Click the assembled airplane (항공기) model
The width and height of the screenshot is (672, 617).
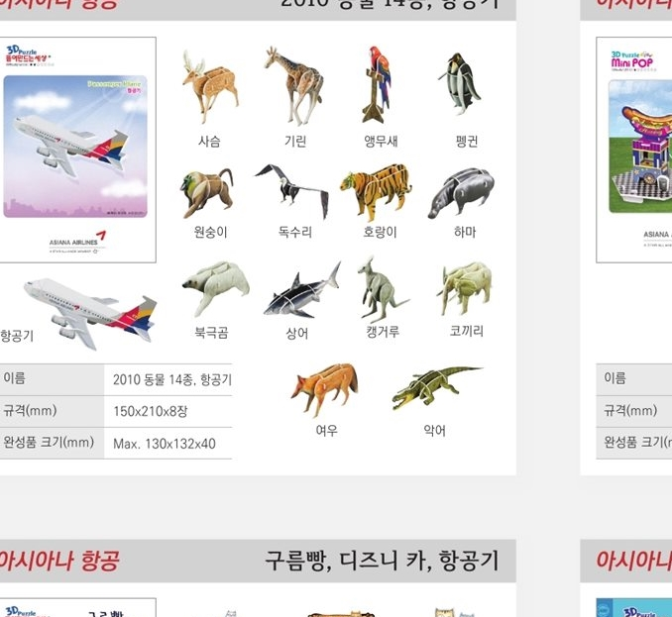tap(91, 313)
